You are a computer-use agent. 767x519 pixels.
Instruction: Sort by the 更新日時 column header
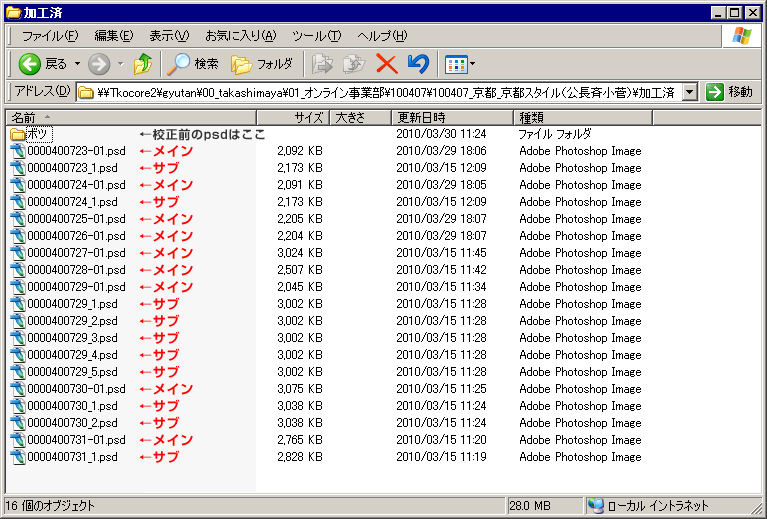[450, 117]
